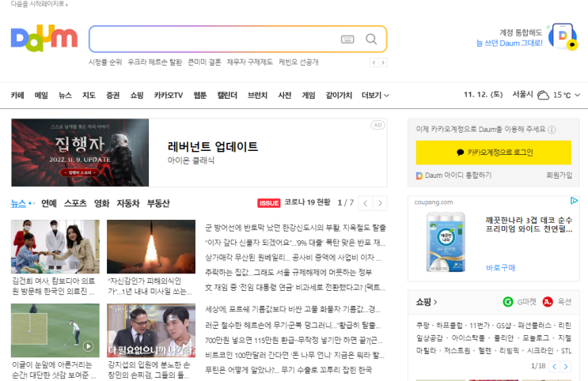Click trending keyword 큰미미 결혼
The width and height of the screenshot is (588, 381).
click(204, 62)
